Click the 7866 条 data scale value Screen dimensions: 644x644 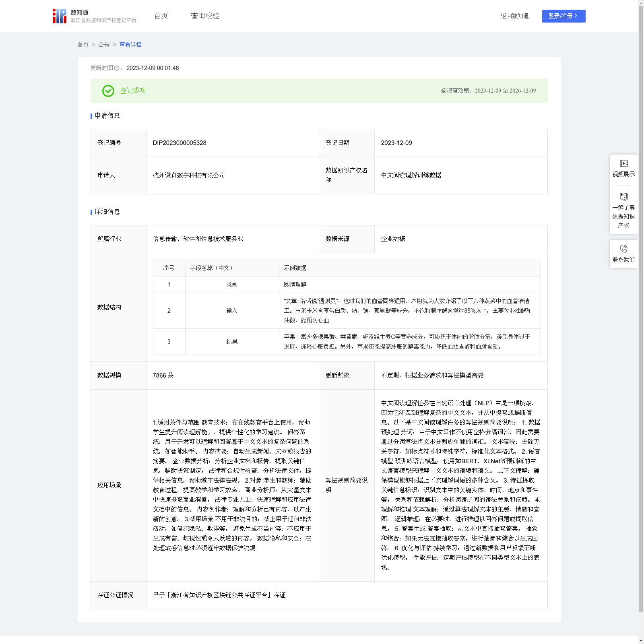coord(163,376)
